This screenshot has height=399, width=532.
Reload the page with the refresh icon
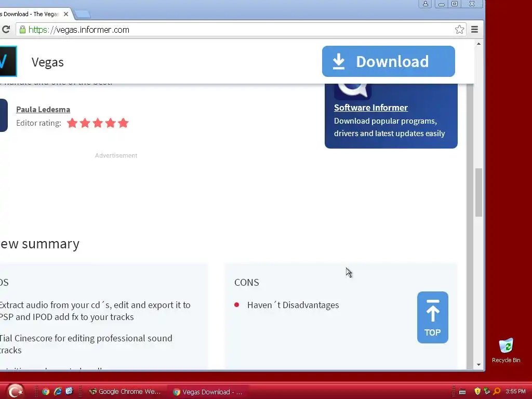[x=5, y=30]
